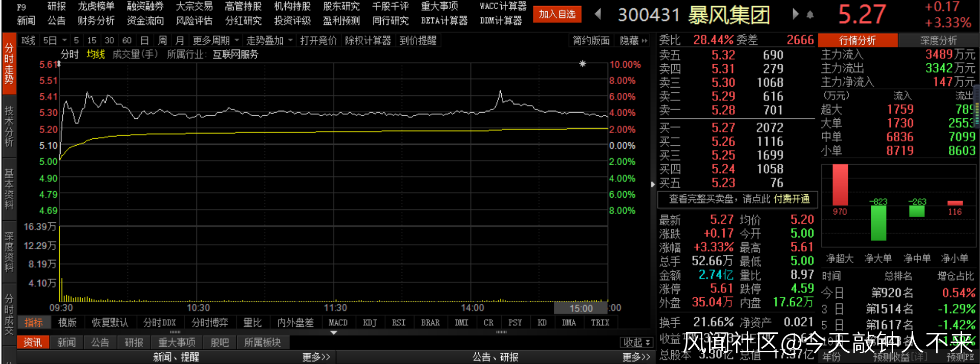This screenshot has height=364, width=980.
Task: Open the 深度分析 tab
Action: click(x=938, y=40)
